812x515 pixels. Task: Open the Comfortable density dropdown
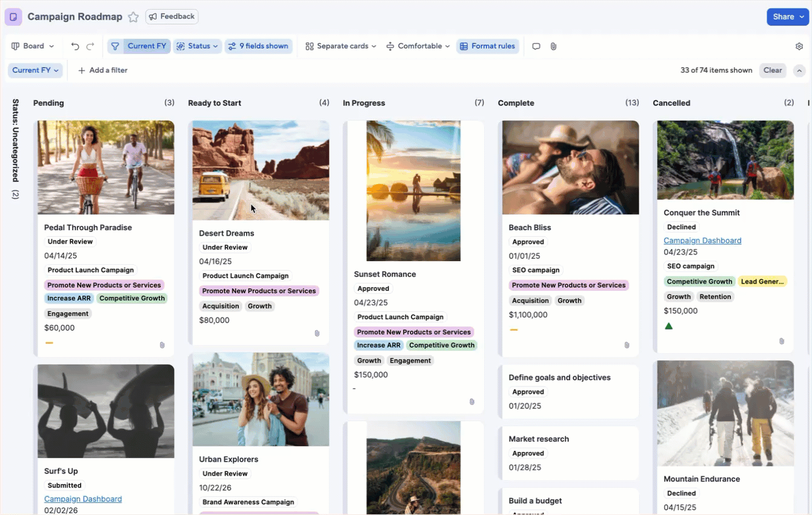click(x=418, y=46)
